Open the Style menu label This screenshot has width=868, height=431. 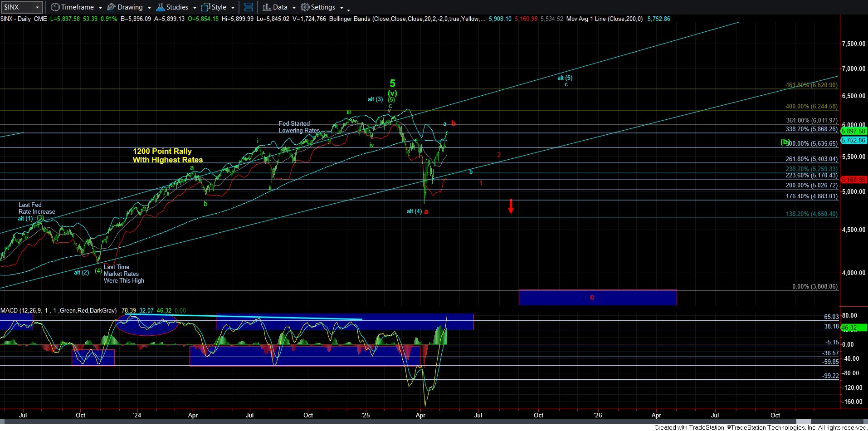[x=219, y=7]
